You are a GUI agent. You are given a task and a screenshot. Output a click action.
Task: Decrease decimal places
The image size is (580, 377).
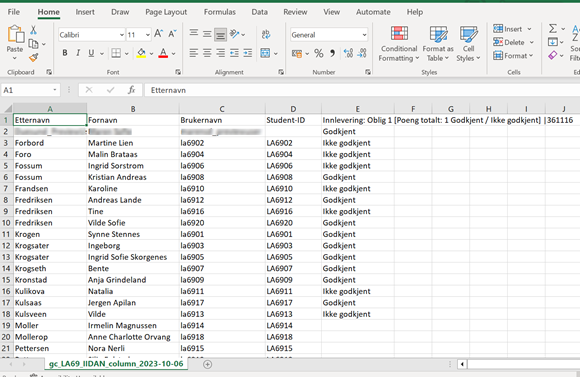tap(362, 54)
